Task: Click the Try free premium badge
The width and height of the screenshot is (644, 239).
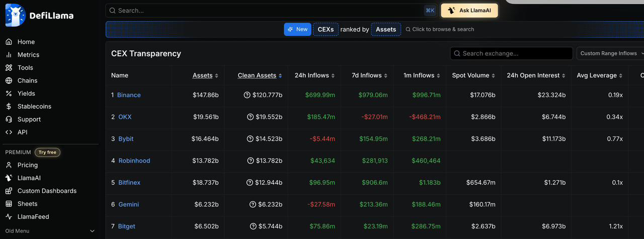Action: coord(47,152)
